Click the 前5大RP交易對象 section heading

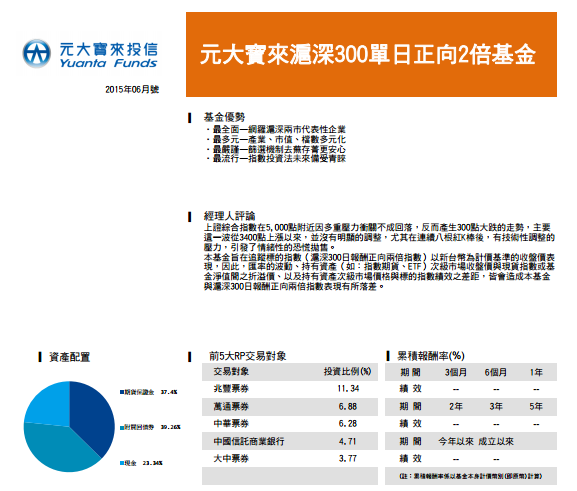(x=248, y=356)
